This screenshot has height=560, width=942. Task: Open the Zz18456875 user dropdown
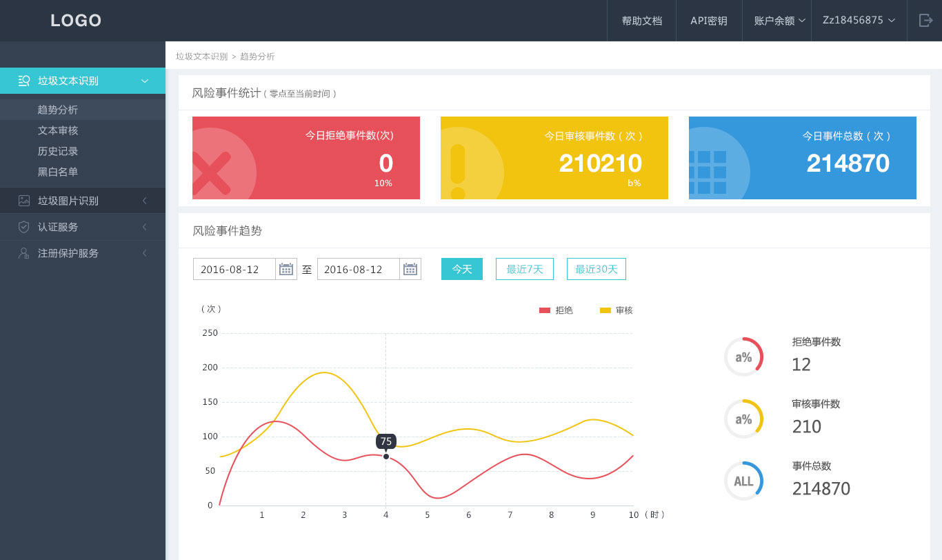click(859, 21)
